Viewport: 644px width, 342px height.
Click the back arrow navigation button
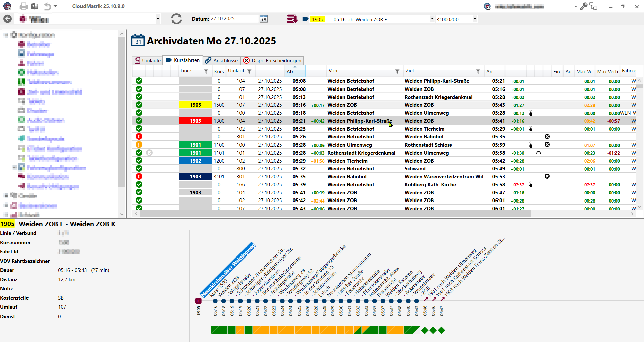coord(7,19)
